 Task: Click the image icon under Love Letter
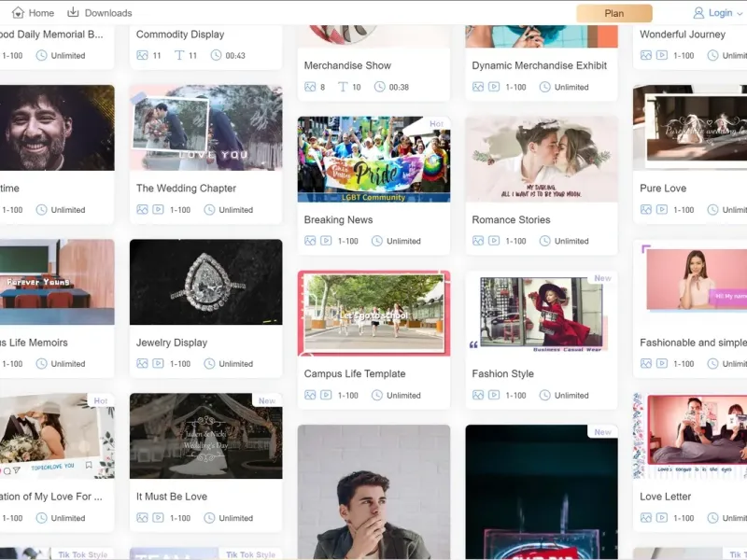[645, 518]
